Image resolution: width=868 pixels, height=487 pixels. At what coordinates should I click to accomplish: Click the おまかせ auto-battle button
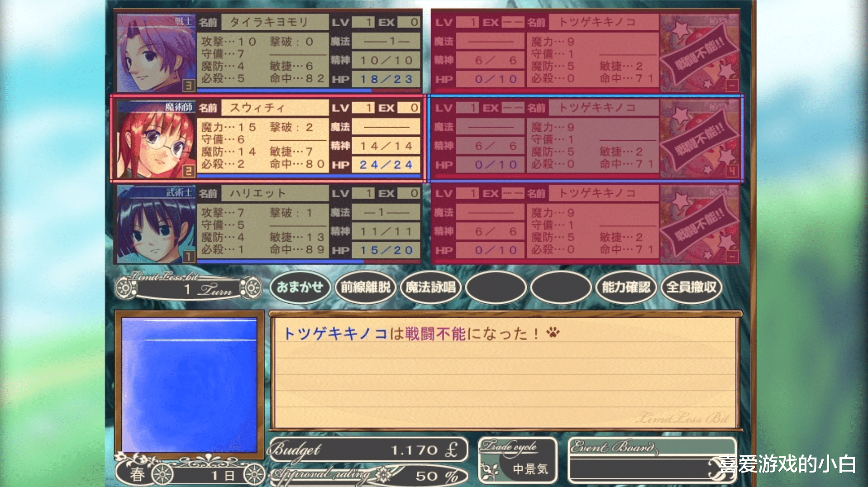click(x=300, y=287)
